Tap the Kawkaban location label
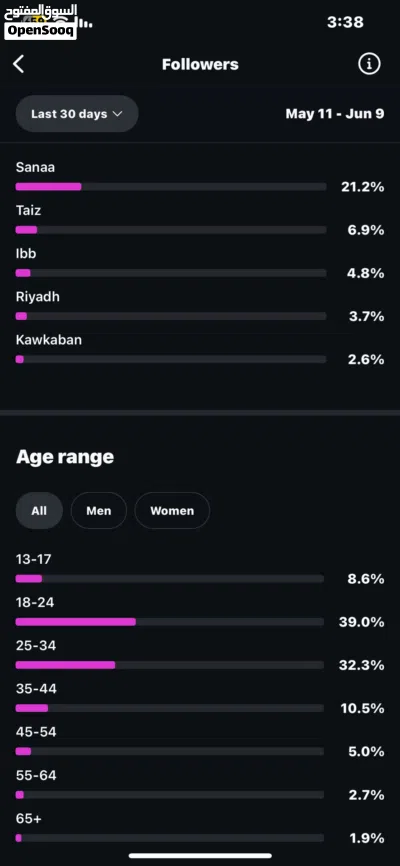 pos(49,340)
